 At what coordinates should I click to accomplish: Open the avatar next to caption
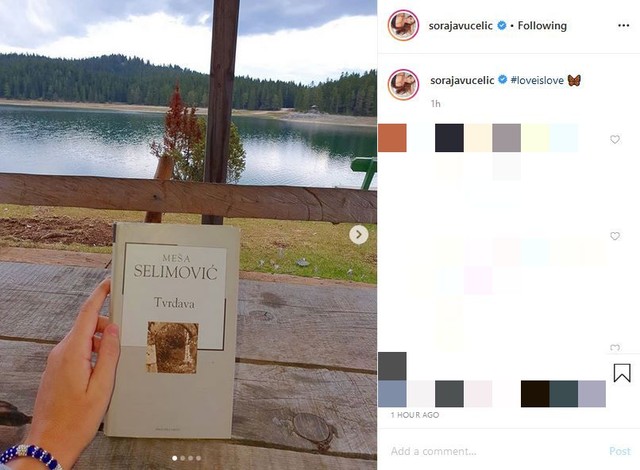[403, 84]
